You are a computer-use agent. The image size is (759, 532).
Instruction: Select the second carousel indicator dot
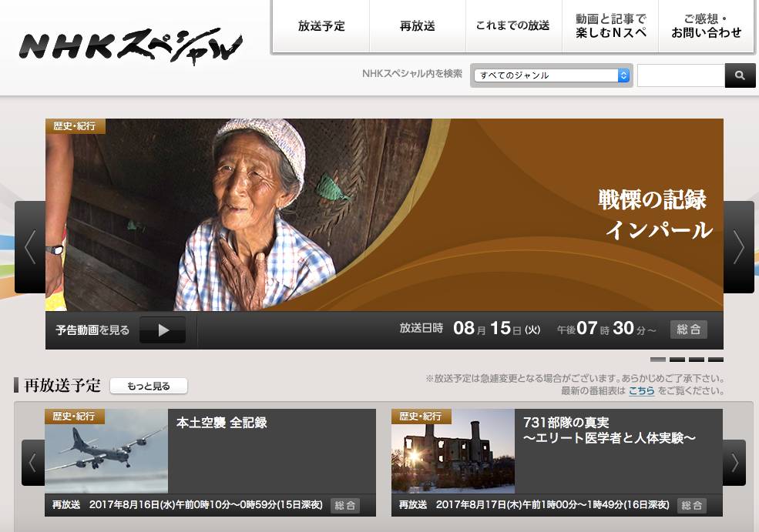[x=678, y=359]
